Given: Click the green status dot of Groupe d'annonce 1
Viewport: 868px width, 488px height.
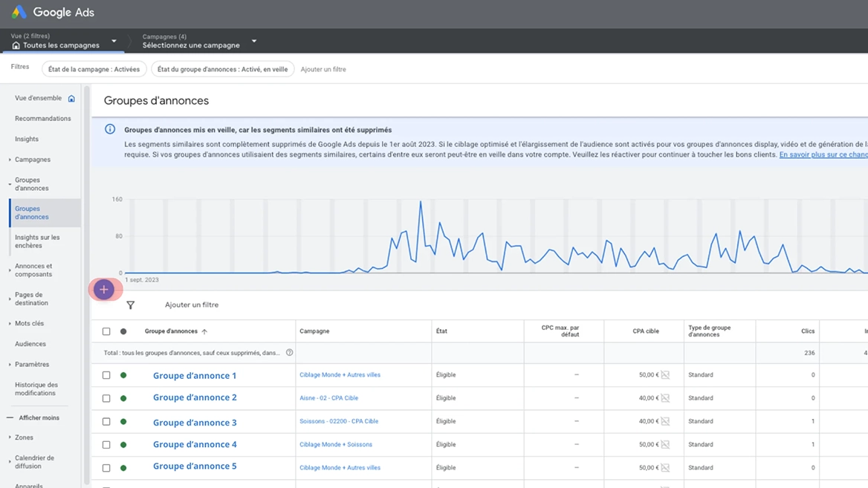Looking at the screenshot, I should pyautogui.click(x=123, y=375).
